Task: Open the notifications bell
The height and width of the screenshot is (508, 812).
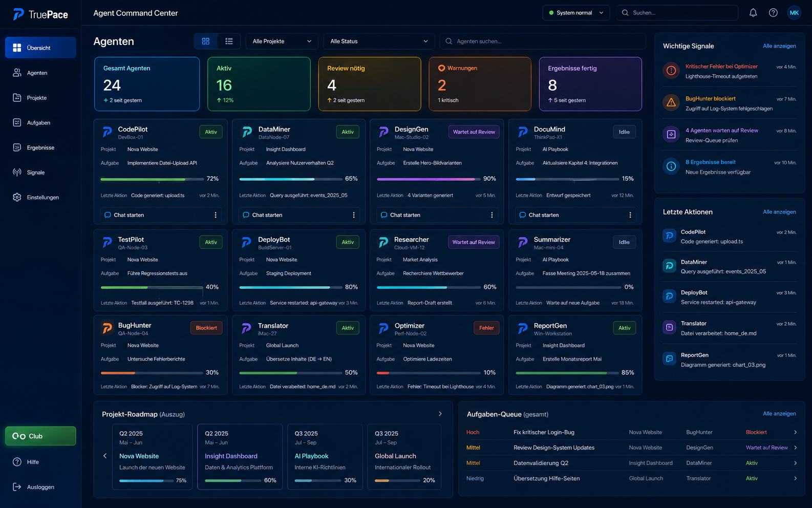Action: [753, 13]
